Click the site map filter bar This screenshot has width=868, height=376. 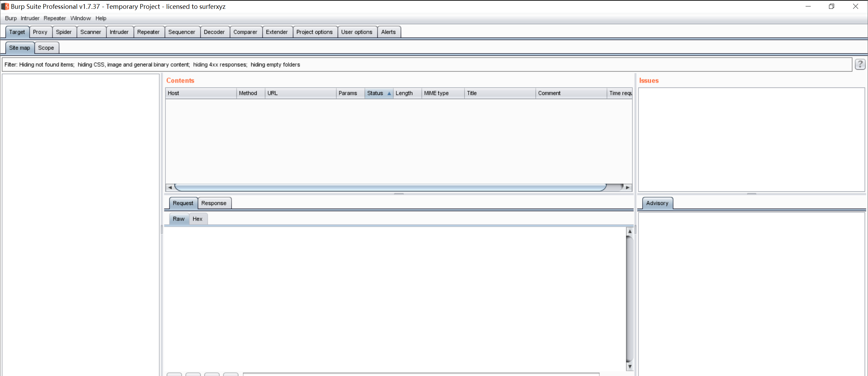click(427, 64)
